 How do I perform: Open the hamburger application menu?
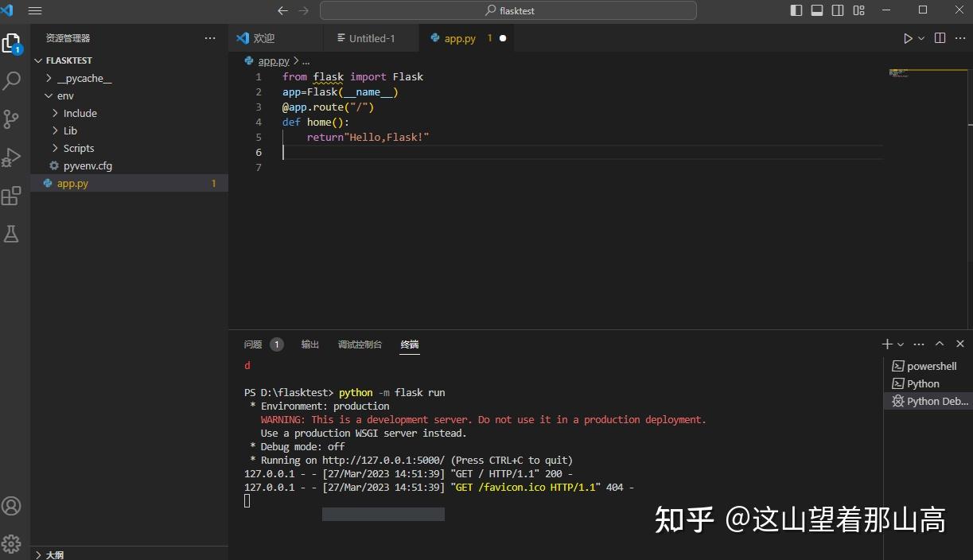pyautogui.click(x=34, y=10)
